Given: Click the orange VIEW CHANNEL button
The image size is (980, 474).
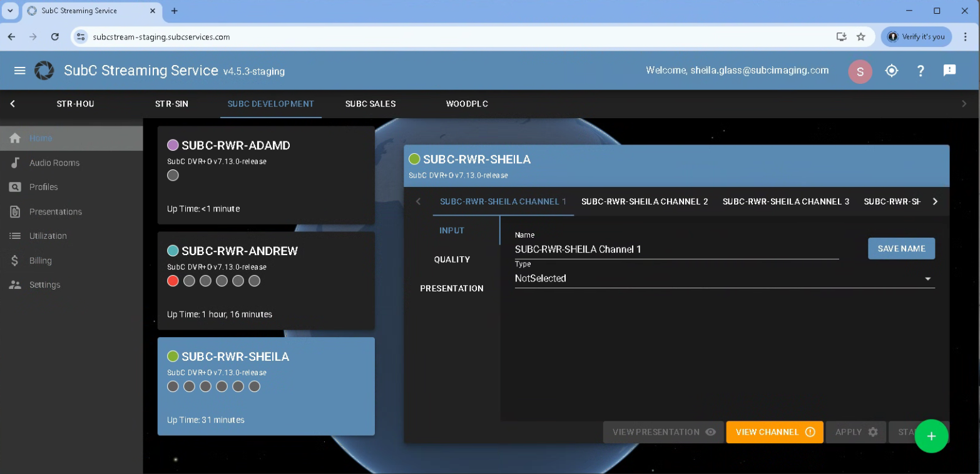Looking at the screenshot, I should click(x=774, y=432).
